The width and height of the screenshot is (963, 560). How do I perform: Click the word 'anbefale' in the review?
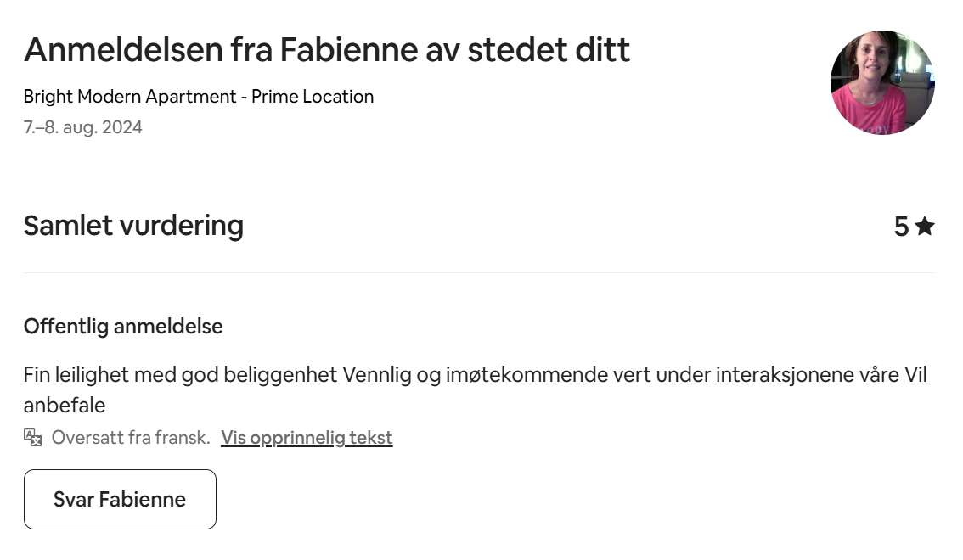pos(65,406)
